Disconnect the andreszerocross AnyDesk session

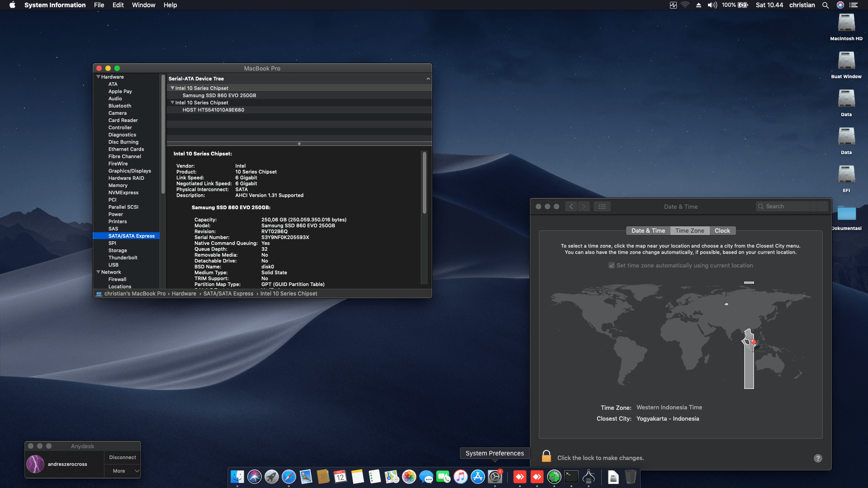point(122,457)
